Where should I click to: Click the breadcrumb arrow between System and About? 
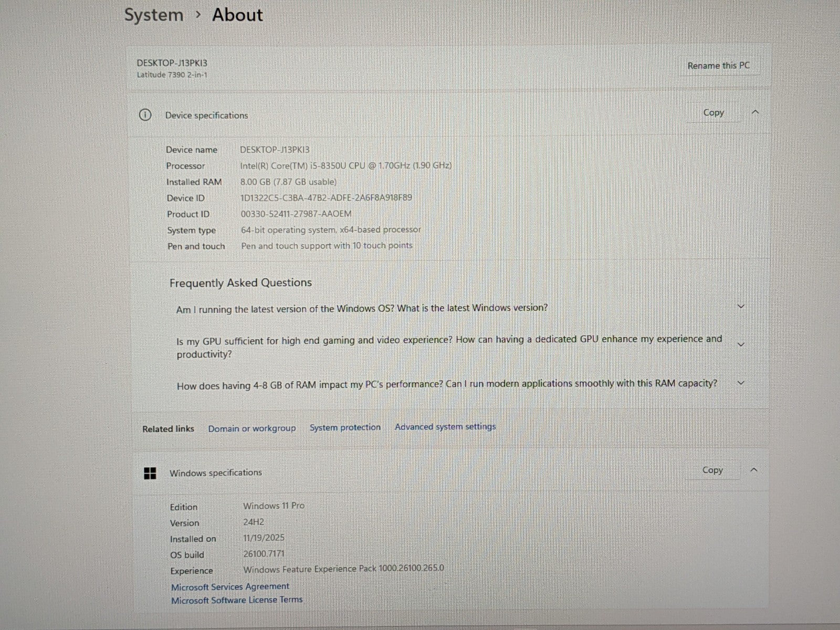coord(198,15)
